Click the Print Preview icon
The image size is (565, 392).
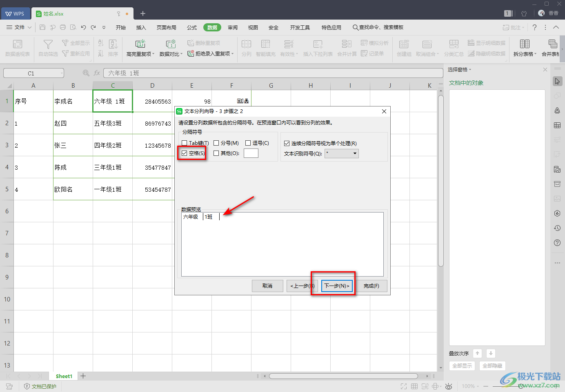pyautogui.click(x=73, y=27)
